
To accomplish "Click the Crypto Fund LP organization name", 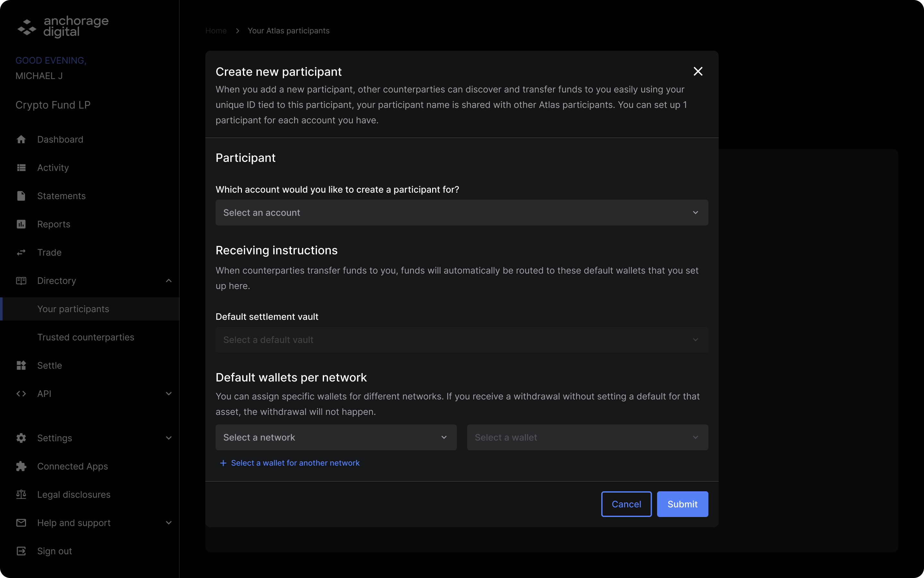I will 53,105.
